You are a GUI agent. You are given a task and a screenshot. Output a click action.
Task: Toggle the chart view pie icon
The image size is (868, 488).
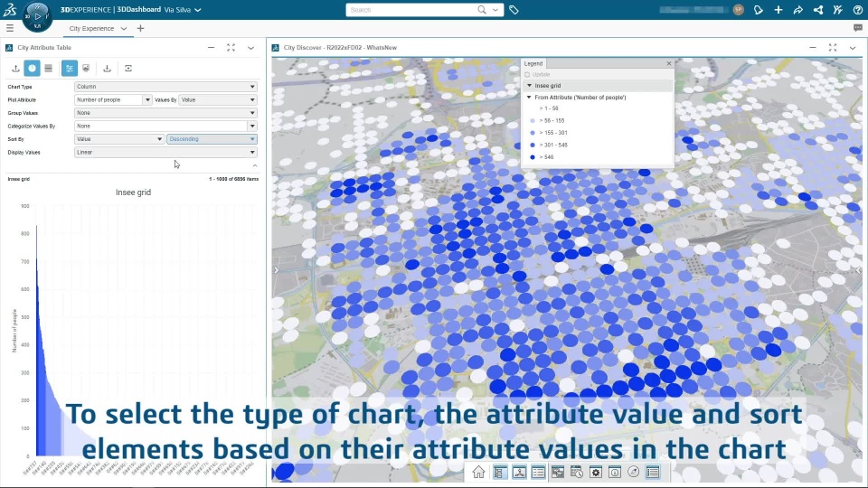(33, 68)
